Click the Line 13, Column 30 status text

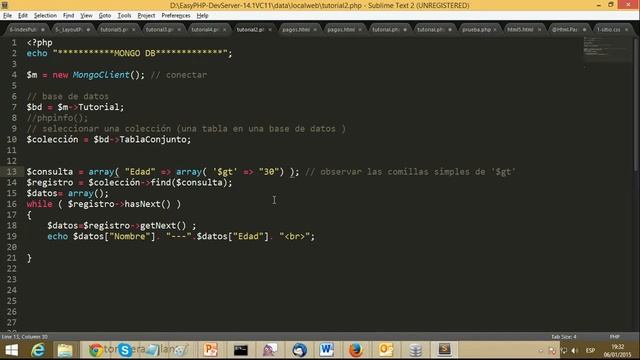pos(25,337)
